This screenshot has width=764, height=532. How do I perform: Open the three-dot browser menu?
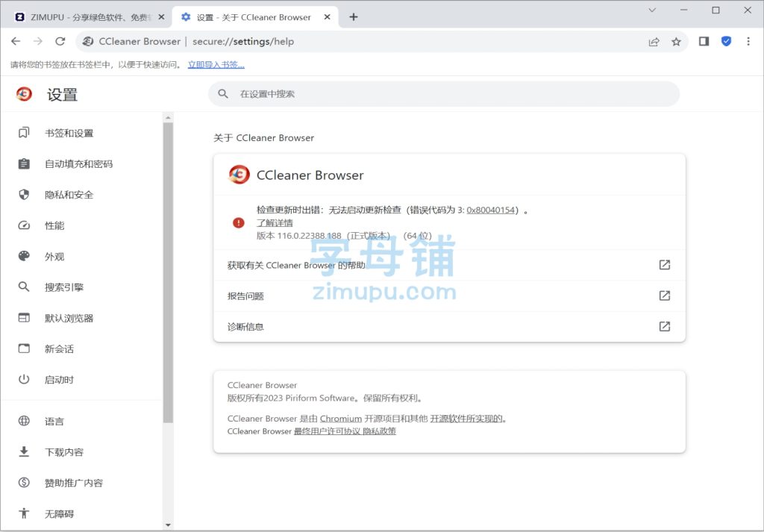pos(748,41)
